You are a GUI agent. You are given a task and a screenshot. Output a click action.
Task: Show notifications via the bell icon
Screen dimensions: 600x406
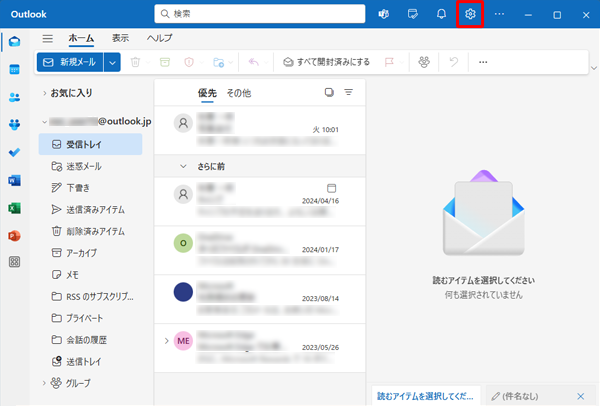pos(441,14)
